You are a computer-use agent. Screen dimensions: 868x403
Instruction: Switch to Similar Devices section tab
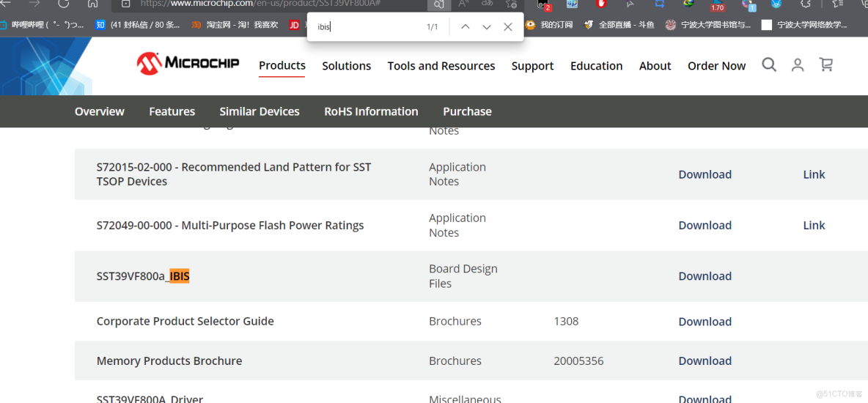[259, 111]
